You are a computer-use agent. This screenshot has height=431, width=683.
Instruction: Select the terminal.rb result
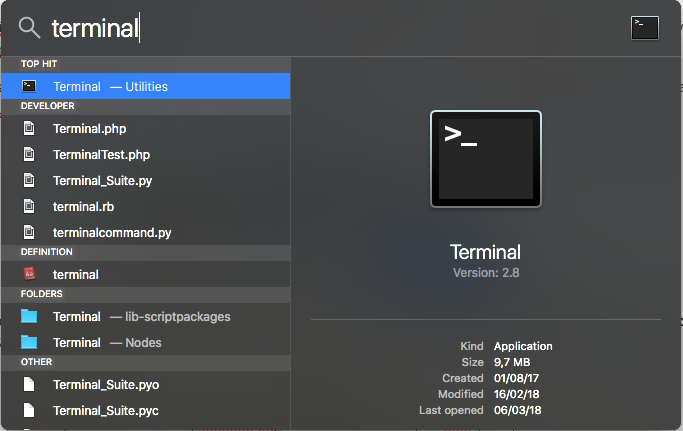point(145,207)
